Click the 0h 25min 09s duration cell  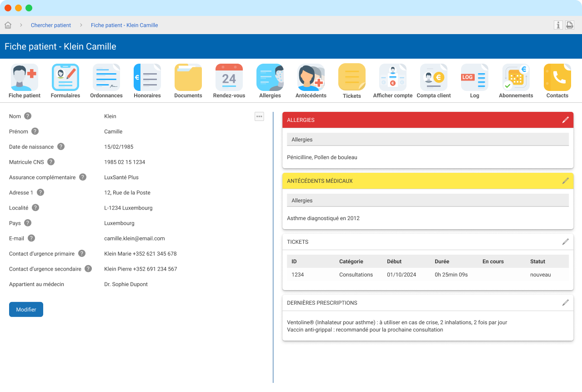tap(451, 275)
